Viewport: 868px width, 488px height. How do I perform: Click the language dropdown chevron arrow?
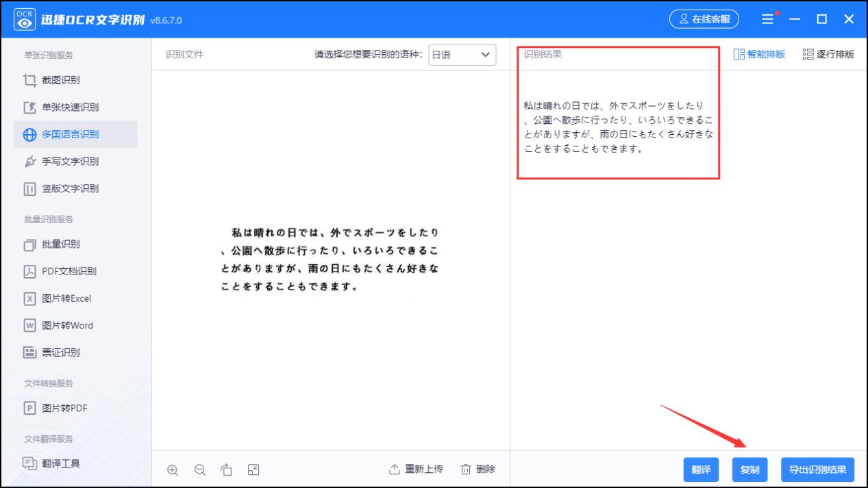[486, 55]
